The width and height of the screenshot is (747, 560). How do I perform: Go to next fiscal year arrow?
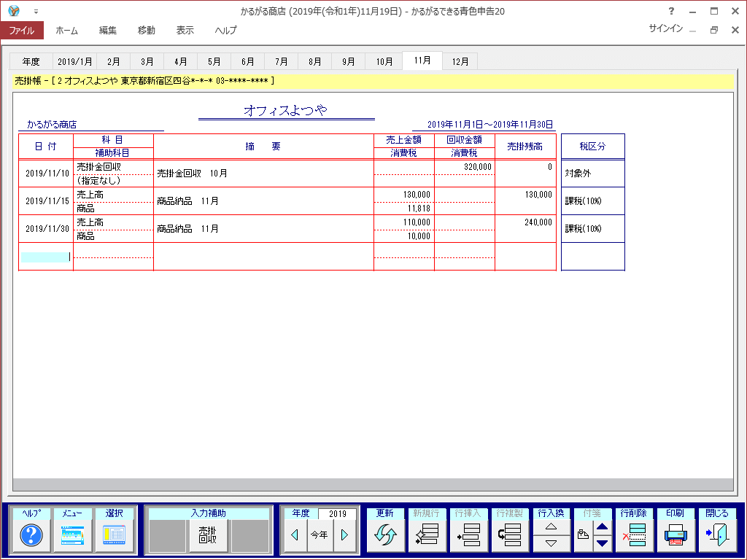[x=344, y=534]
